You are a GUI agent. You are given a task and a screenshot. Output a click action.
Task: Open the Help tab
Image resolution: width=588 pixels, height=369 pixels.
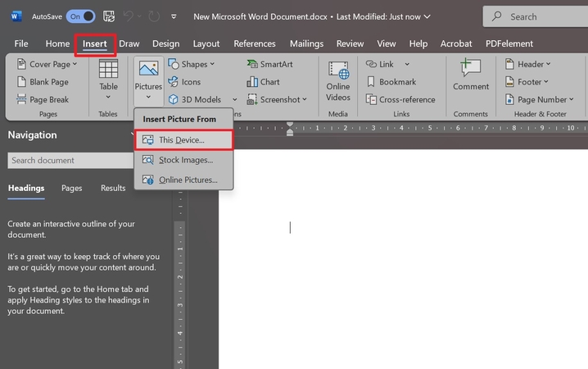tap(418, 43)
